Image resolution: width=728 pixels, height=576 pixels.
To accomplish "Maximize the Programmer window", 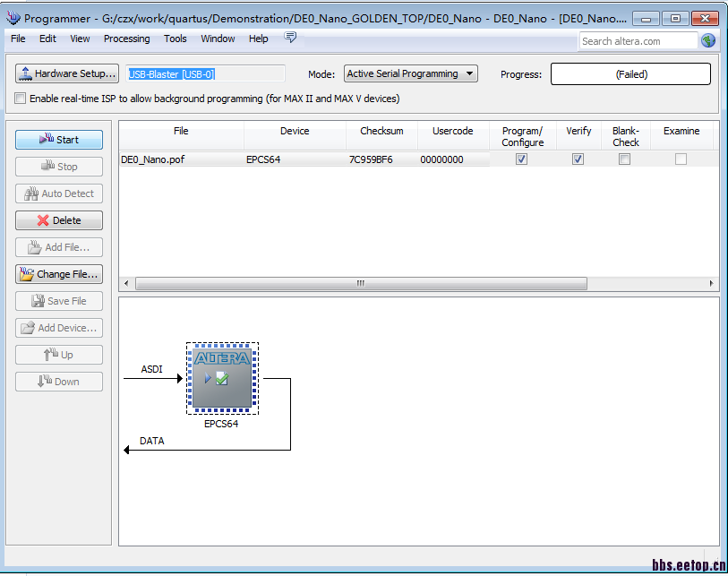I will 675,19.
